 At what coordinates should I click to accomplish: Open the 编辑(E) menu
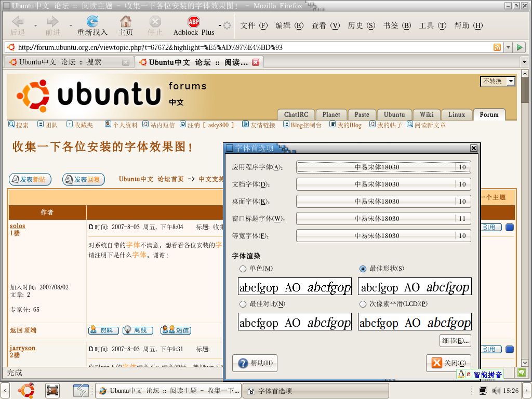[289, 26]
